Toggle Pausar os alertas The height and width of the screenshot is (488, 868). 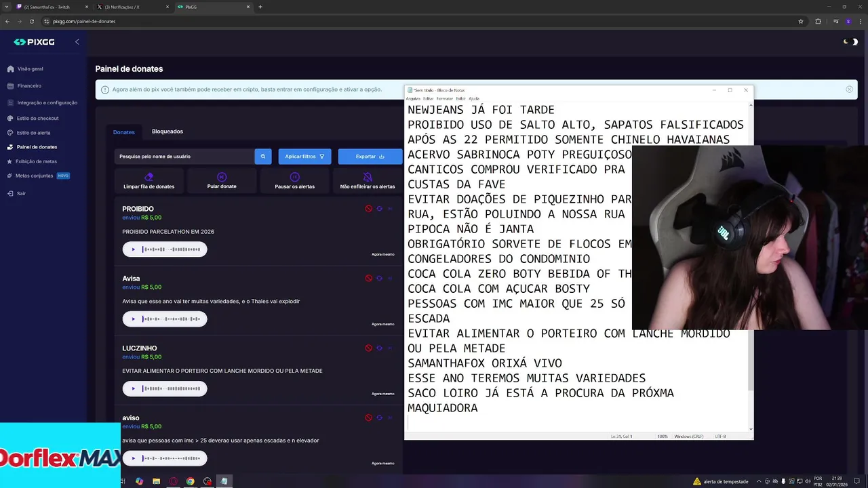294,181
